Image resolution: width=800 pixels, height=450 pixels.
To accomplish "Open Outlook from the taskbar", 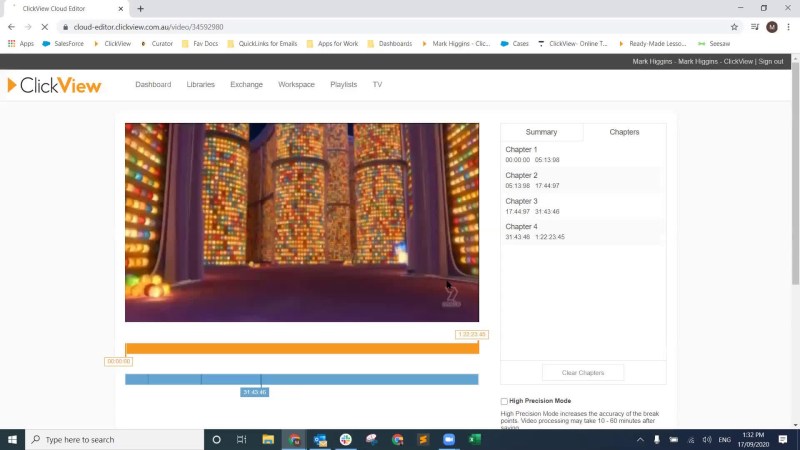I will (x=320, y=439).
